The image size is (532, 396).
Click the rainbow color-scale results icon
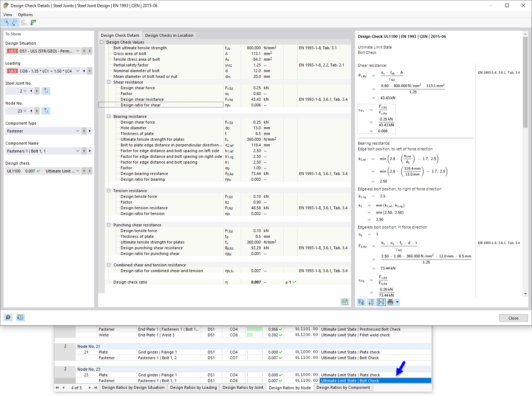(x=33, y=22)
